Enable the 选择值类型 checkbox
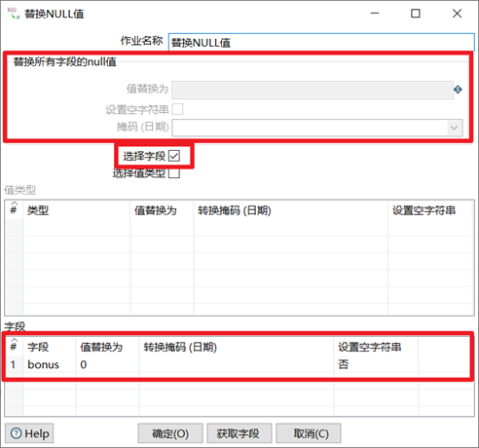The width and height of the screenshot is (479, 448). click(x=174, y=173)
